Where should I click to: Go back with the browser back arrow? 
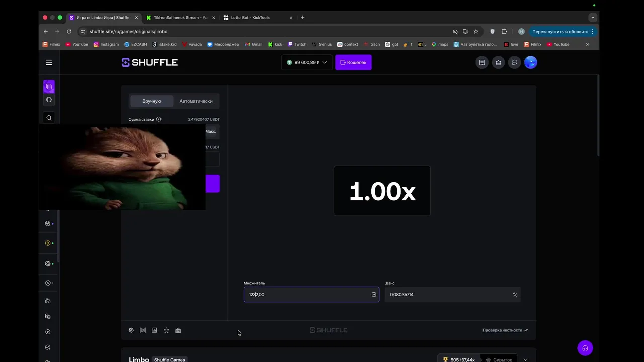[x=46, y=31]
